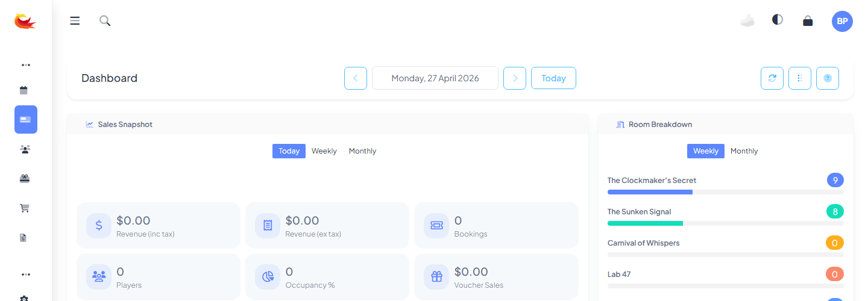Select Monthly tab in Room Breakdown
The image size is (868, 301).
[744, 151]
